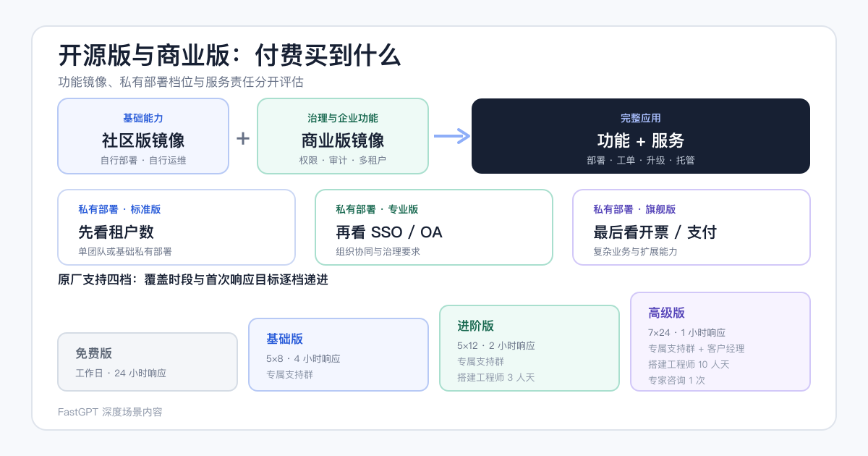This screenshot has width=868, height=456.
Task: Click the text 复杂业务与扩展能力
Action: (x=635, y=252)
